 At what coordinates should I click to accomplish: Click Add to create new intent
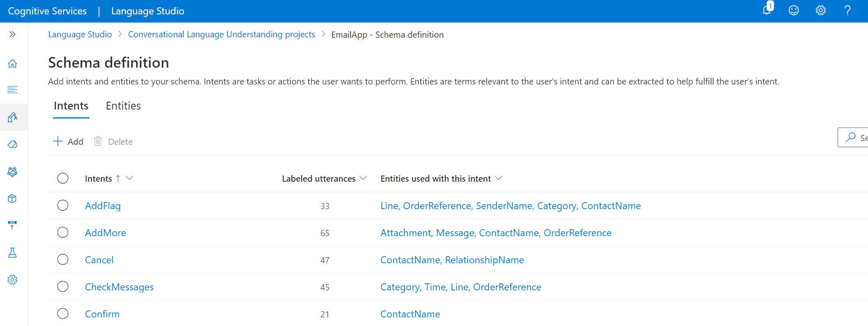click(68, 141)
